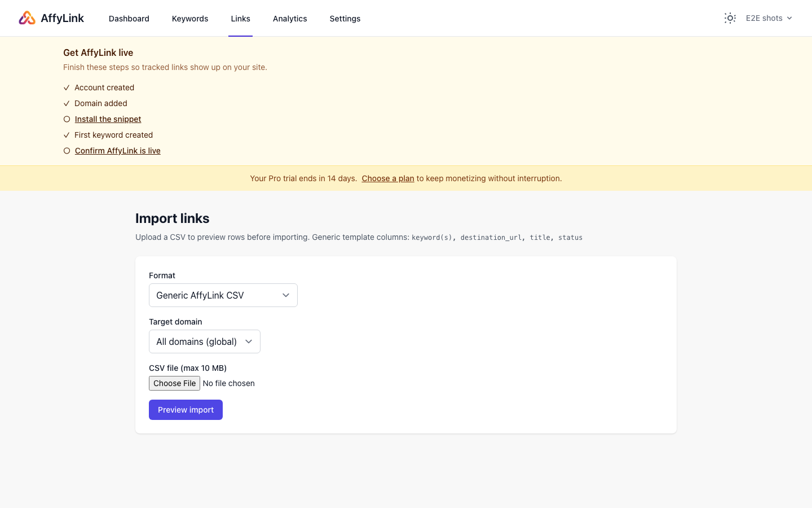Screen dimensions: 812x508
Task: Click the First keyword created step text
Action: (x=113, y=135)
